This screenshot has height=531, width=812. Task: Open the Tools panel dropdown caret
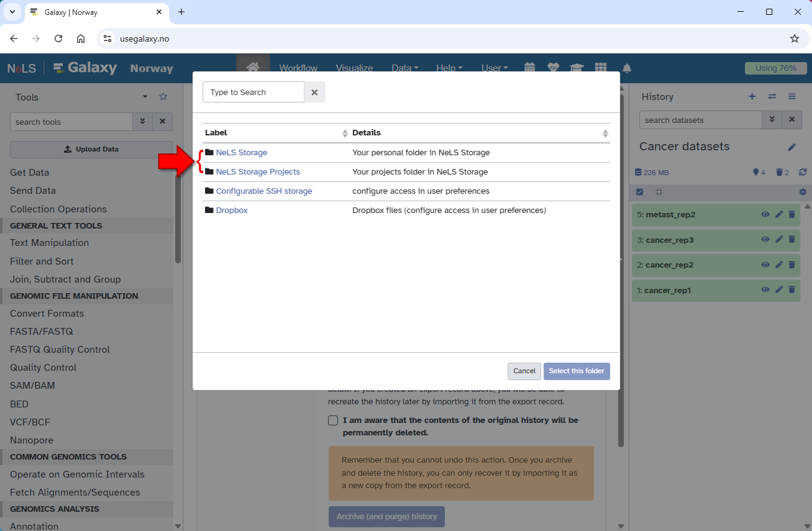[145, 97]
